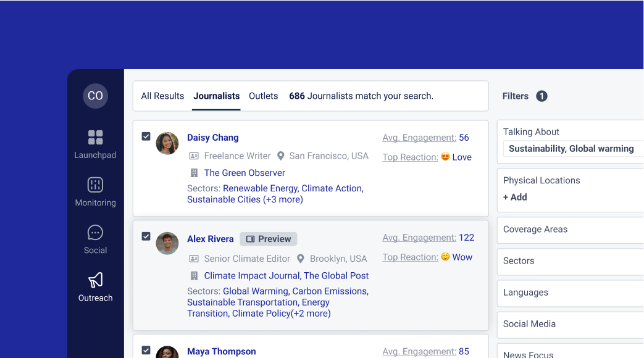Expand the Coverage Areas filter
This screenshot has height=358, width=644.
click(x=535, y=229)
